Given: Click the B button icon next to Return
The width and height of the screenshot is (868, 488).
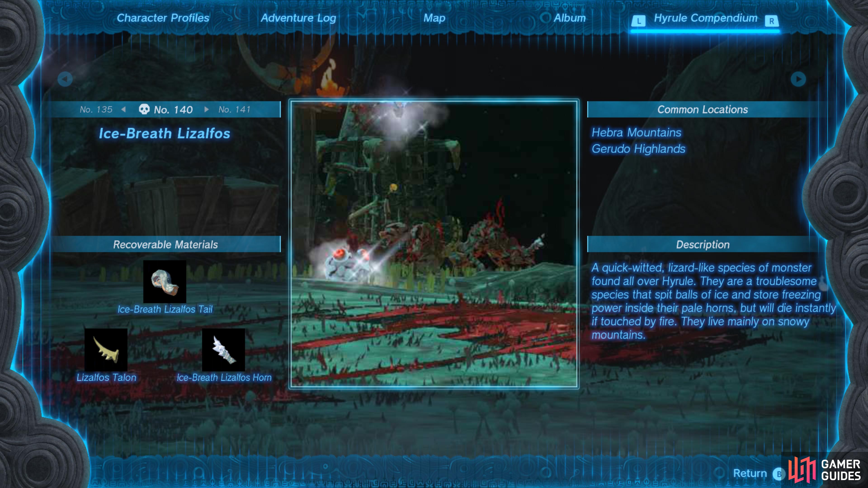Looking at the screenshot, I should click(x=779, y=474).
